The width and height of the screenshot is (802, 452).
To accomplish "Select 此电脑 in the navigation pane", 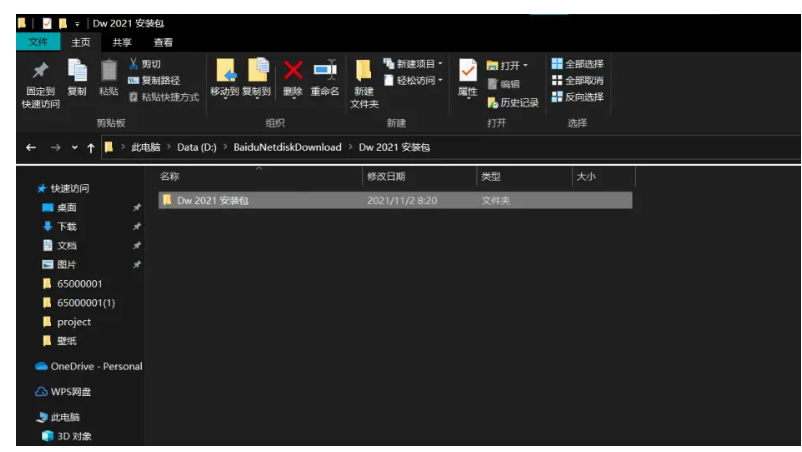I will click(58, 417).
